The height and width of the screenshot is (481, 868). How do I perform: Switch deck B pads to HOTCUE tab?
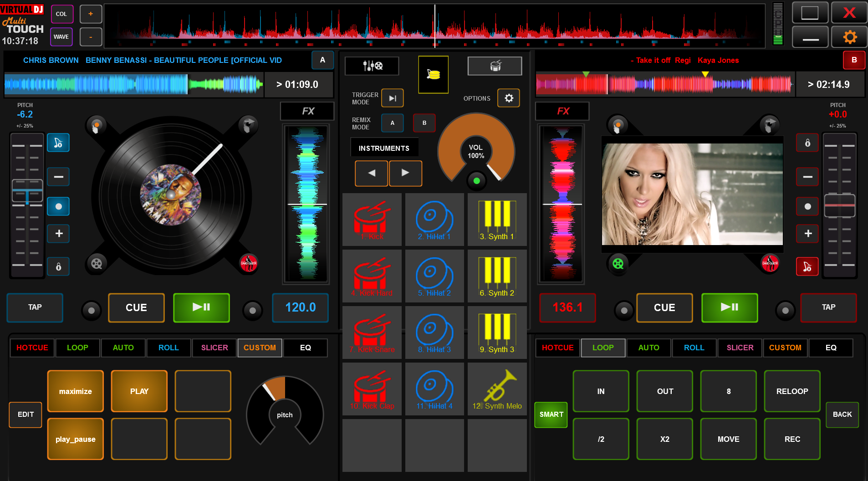[x=557, y=348]
